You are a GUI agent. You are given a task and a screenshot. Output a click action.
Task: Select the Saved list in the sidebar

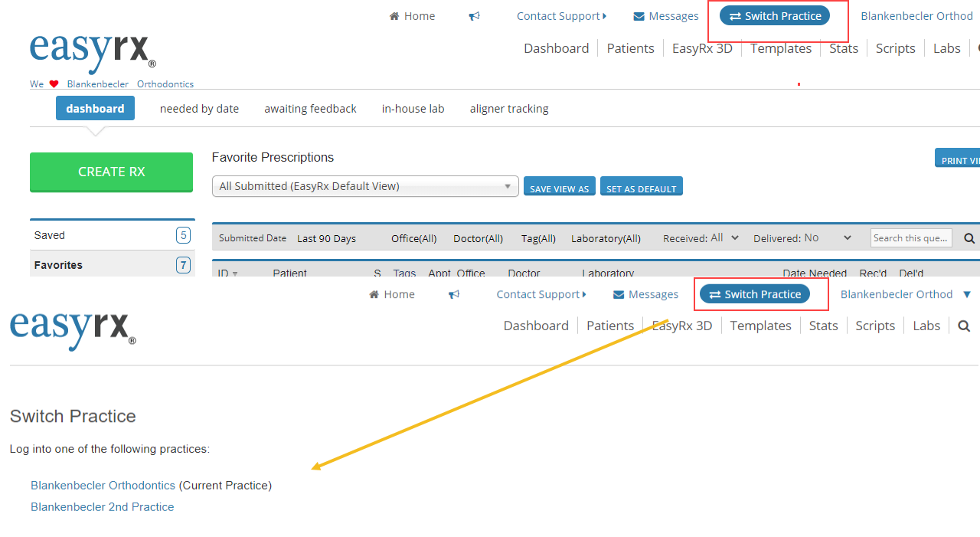pyautogui.click(x=112, y=235)
